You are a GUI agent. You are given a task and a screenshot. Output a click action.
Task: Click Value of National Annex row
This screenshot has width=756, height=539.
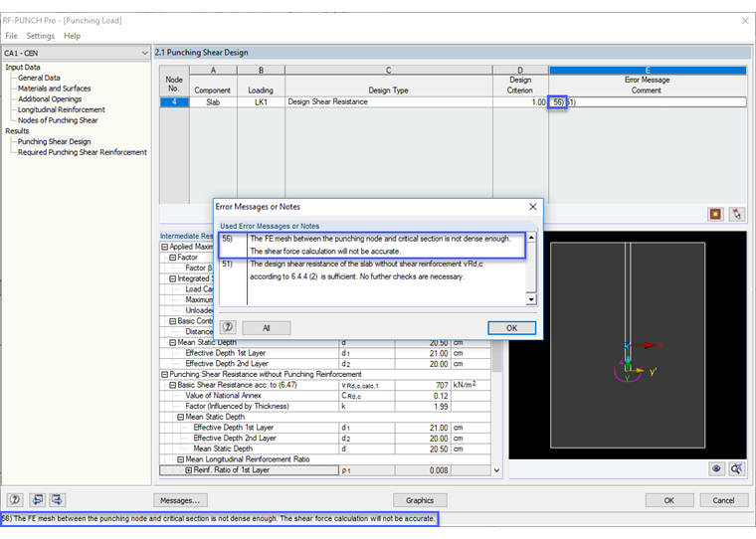tap(325, 396)
